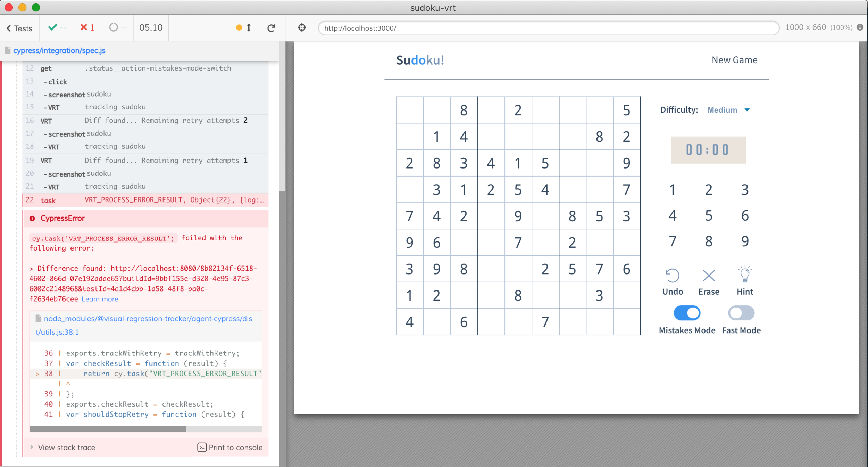The image size is (868, 467).
Task: Click the localhost:3000 URL field
Action: point(548,28)
